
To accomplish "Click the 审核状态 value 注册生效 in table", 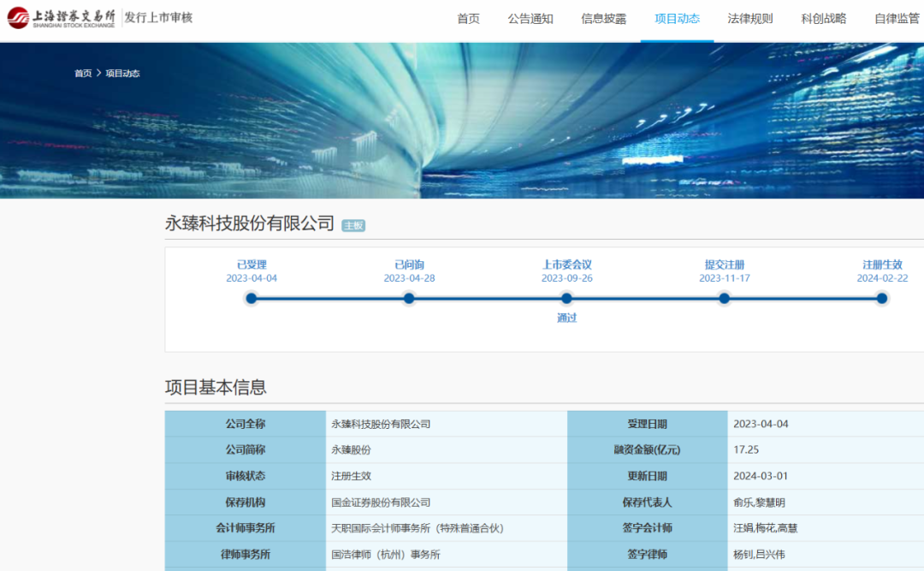I will point(446,476).
